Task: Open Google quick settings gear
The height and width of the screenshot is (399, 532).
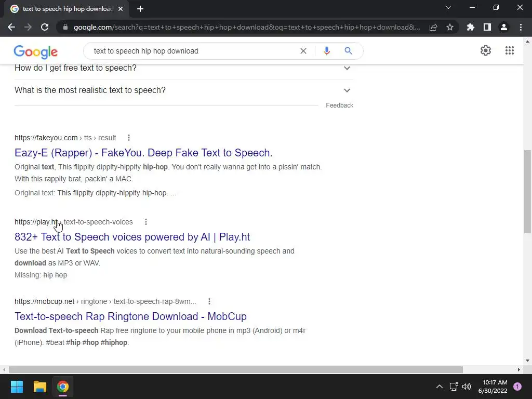Action: pyautogui.click(x=486, y=50)
